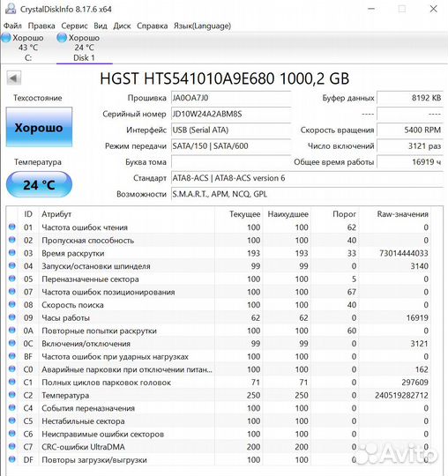This screenshot has height=476, width=448.
Task: Click status orb for attribute C7
Action: 12,446
